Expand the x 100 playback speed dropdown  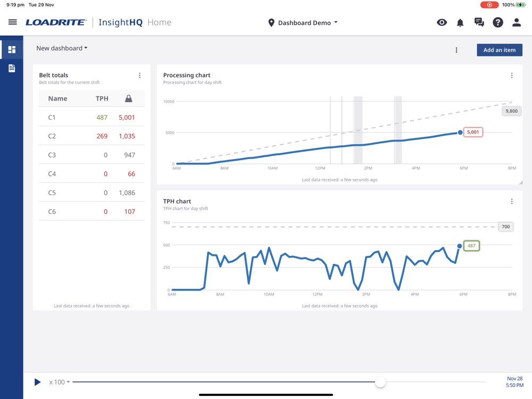[x=60, y=382]
